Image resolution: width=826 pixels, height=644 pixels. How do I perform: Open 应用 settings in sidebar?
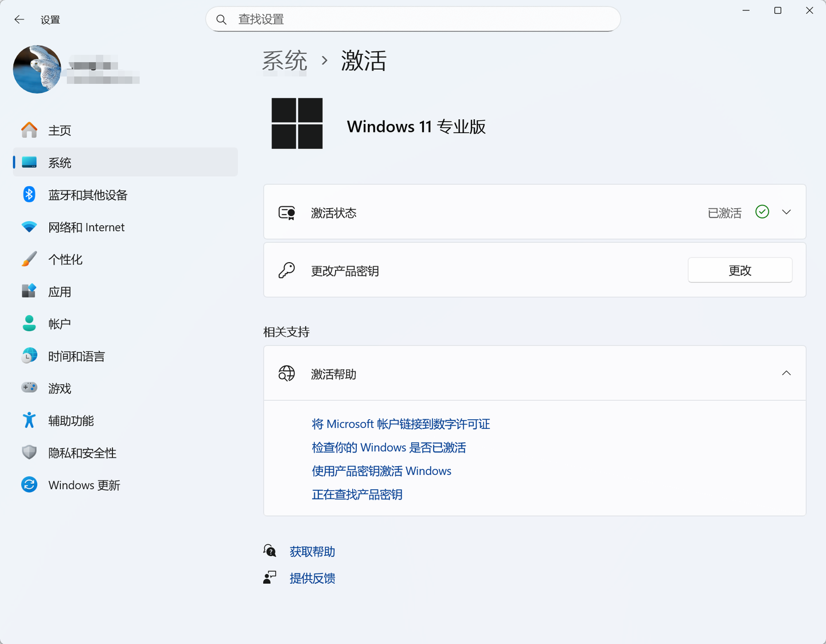click(x=125, y=292)
